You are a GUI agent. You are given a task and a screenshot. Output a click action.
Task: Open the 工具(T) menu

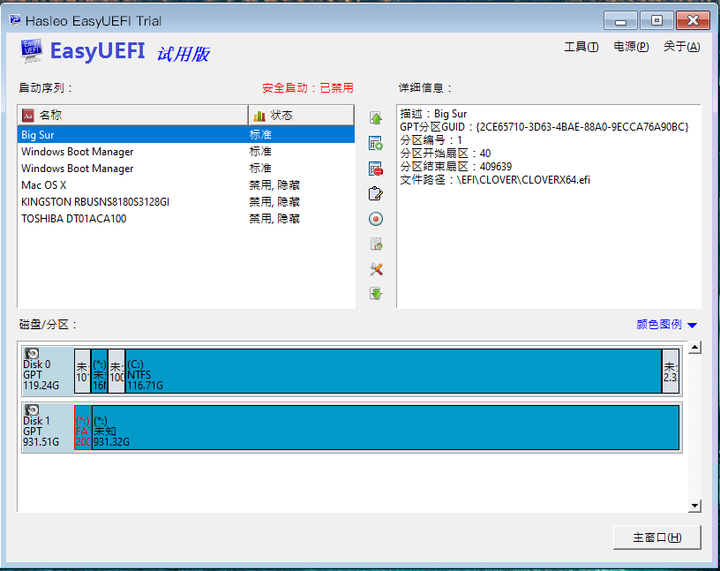581,46
